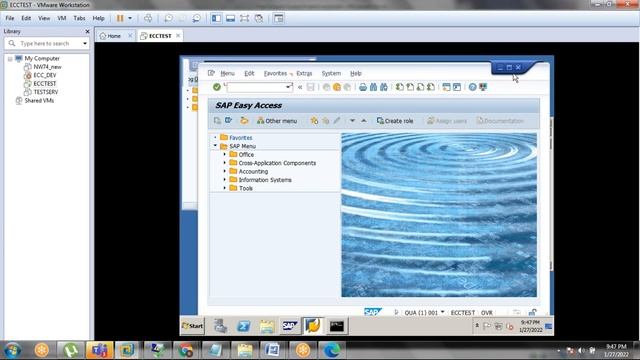Click VMware Send Ctrl+Alt+Del icon
The width and height of the screenshot is (640, 360).
pyautogui.click(x=148, y=18)
